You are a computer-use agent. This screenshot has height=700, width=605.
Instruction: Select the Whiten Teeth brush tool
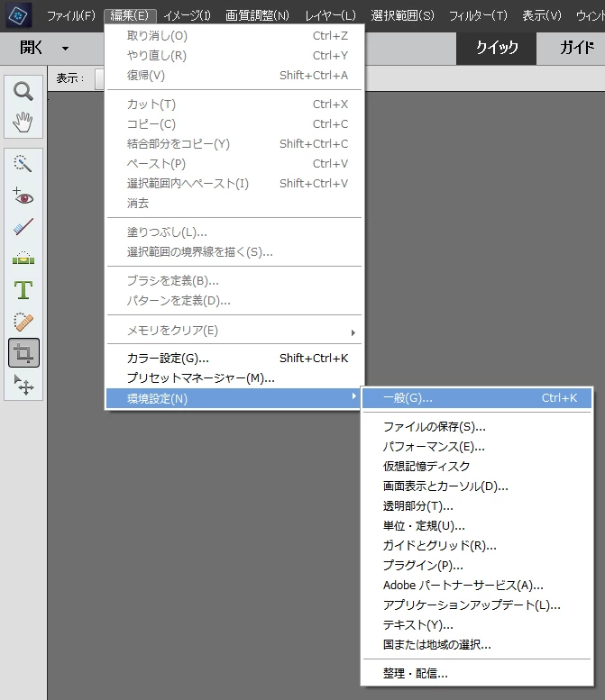(23, 227)
